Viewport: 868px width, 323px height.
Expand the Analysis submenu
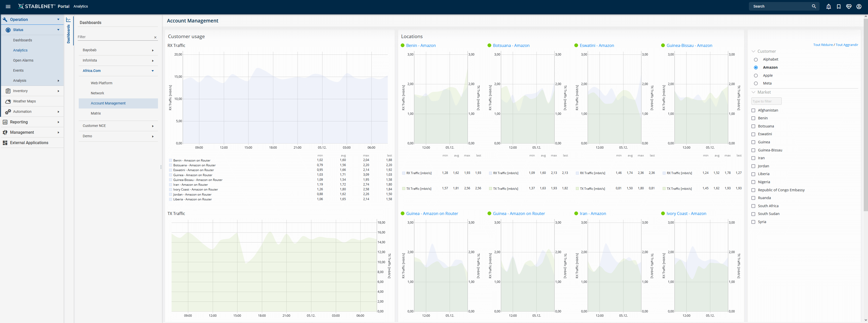click(x=58, y=81)
